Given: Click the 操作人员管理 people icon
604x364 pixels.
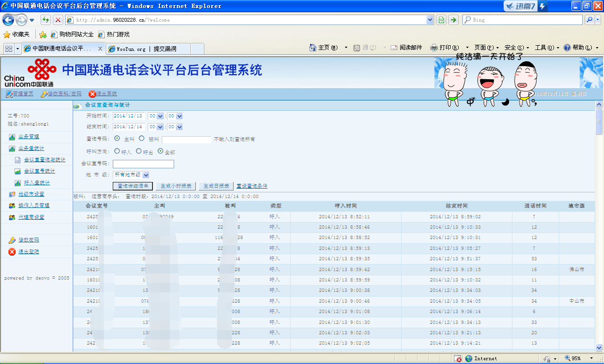Looking at the screenshot, I should tap(12, 206).
